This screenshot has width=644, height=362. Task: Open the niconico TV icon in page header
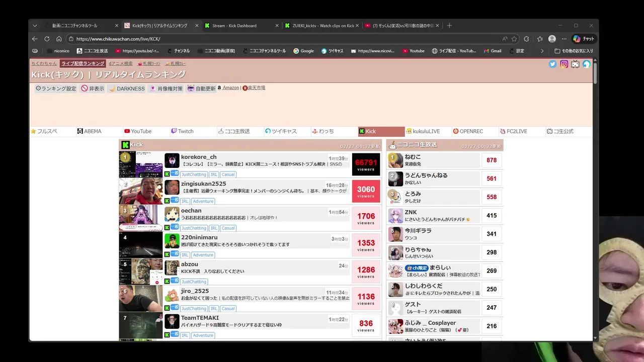pos(575,64)
